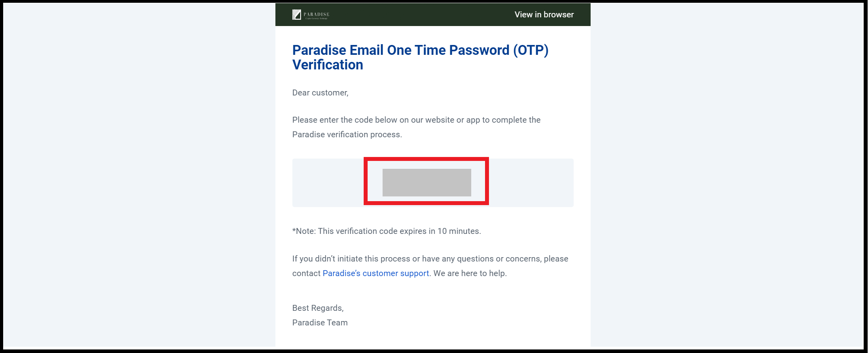
Task: Click the '(OTP)' text in the heading
Action: (x=531, y=50)
